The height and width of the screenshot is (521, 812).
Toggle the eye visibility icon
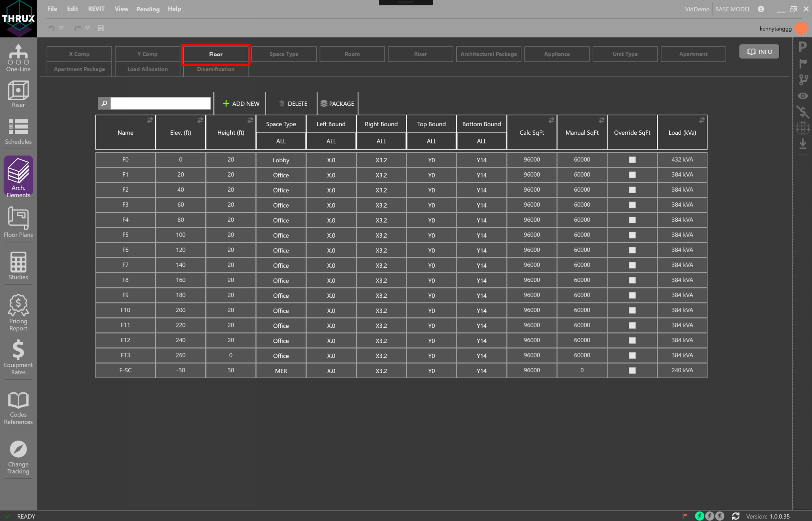click(x=802, y=96)
